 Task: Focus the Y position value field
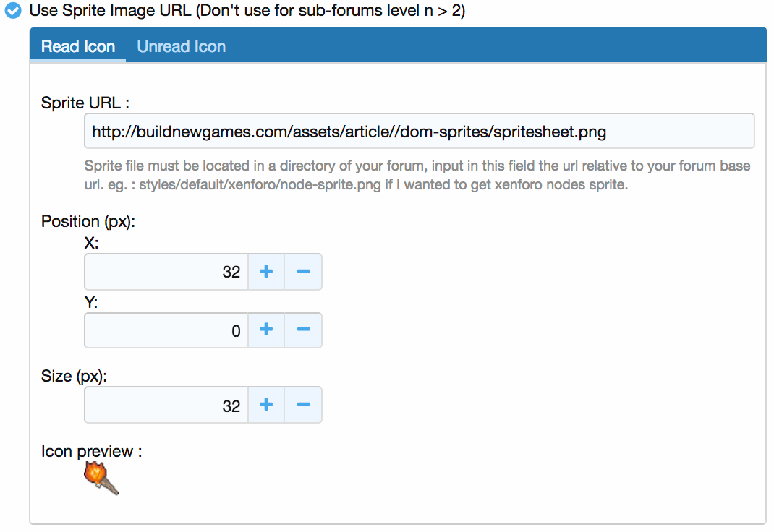[166, 331]
